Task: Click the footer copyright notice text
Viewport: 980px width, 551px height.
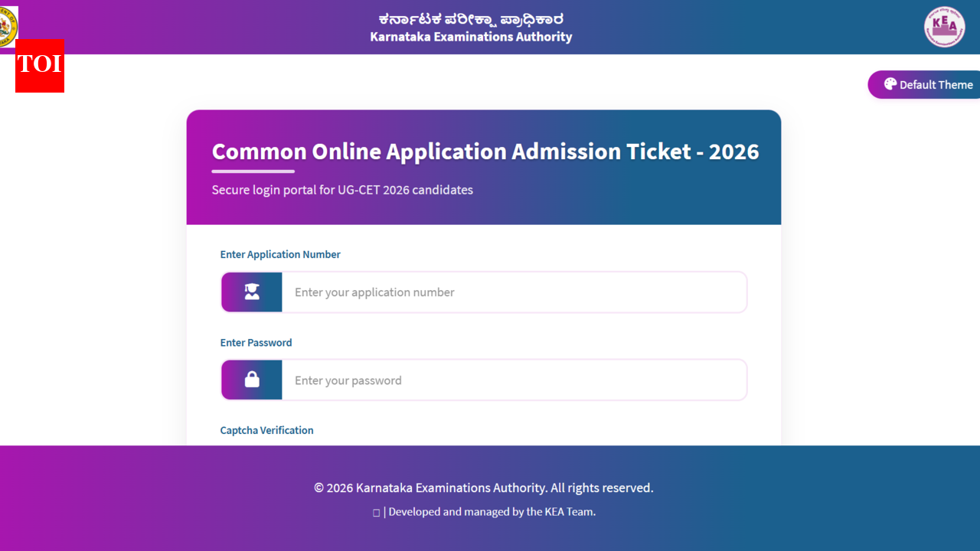Action: pyautogui.click(x=483, y=488)
